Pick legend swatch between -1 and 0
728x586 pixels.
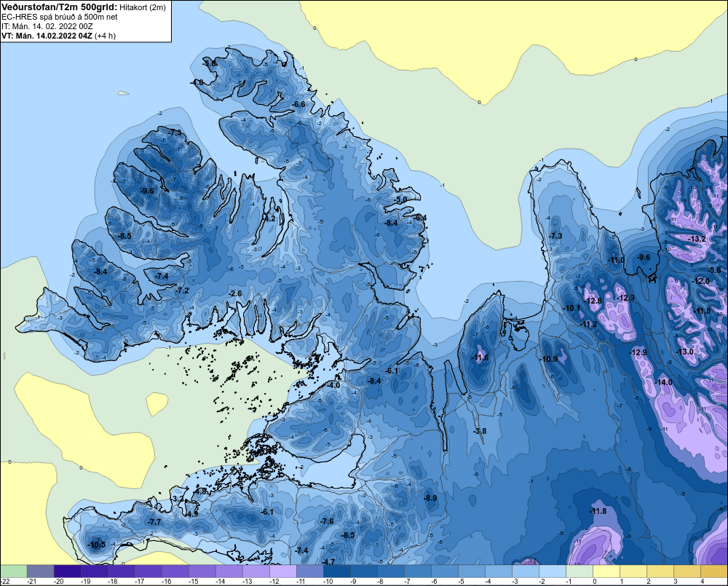(x=580, y=571)
